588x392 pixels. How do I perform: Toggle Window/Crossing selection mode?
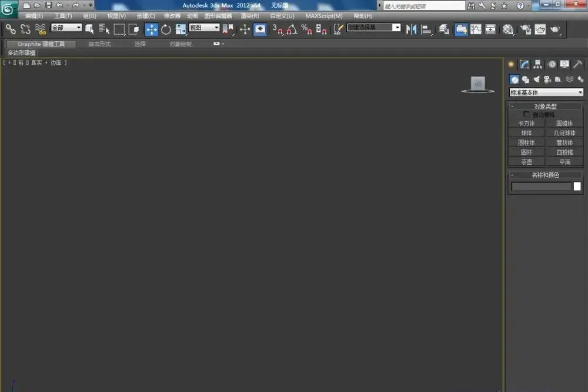pos(133,29)
